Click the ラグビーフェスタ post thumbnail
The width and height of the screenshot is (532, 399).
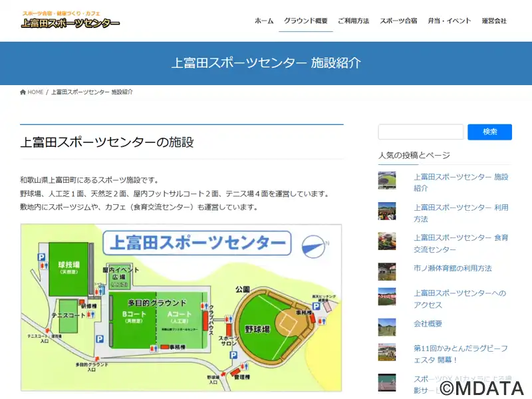(x=387, y=352)
